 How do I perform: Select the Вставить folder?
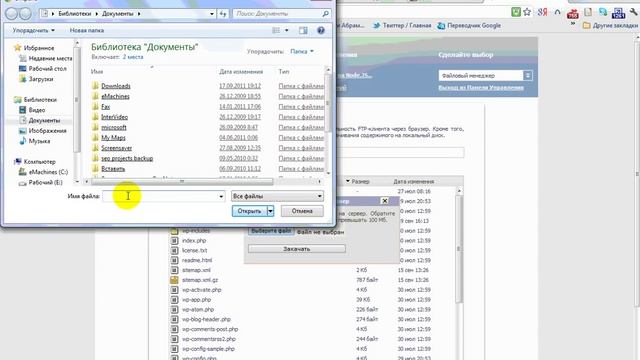point(113,169)
